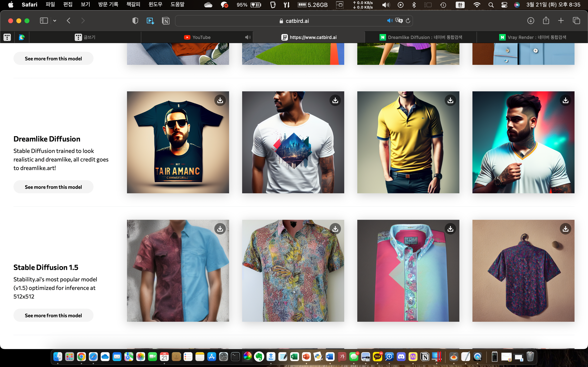Download the floral butterfly shirt image

pos(335,229)
